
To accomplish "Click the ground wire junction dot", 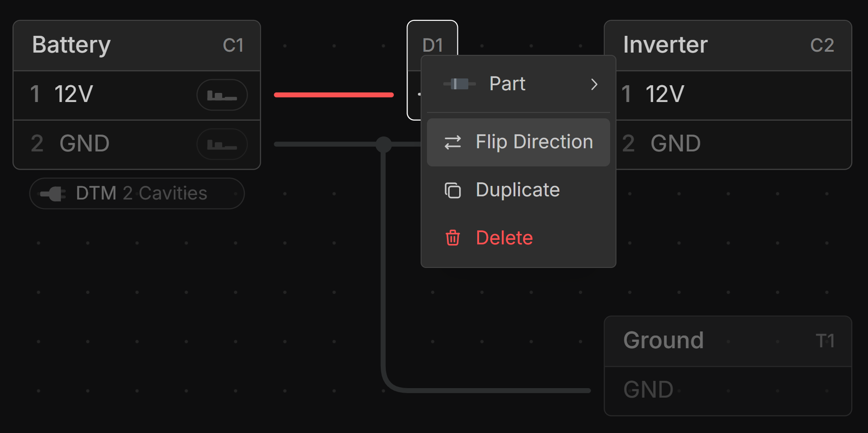I will coord(383,144).
